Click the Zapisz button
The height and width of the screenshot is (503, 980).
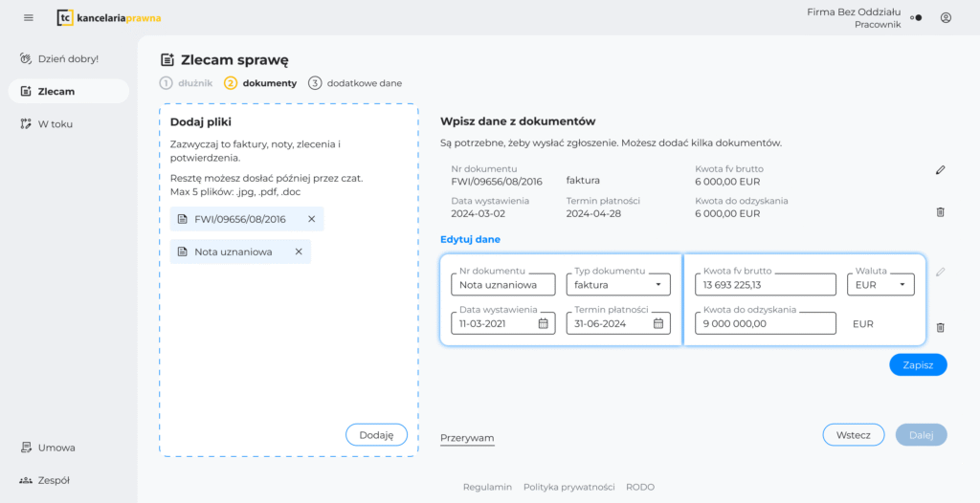pyautogui.click(x=917, y=364)
